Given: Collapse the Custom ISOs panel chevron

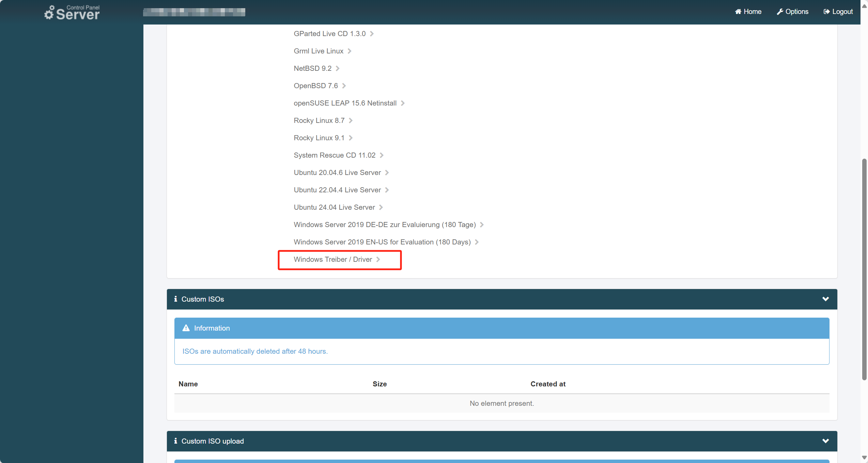Looking at the screenshot, I should [x=825, y=299].
